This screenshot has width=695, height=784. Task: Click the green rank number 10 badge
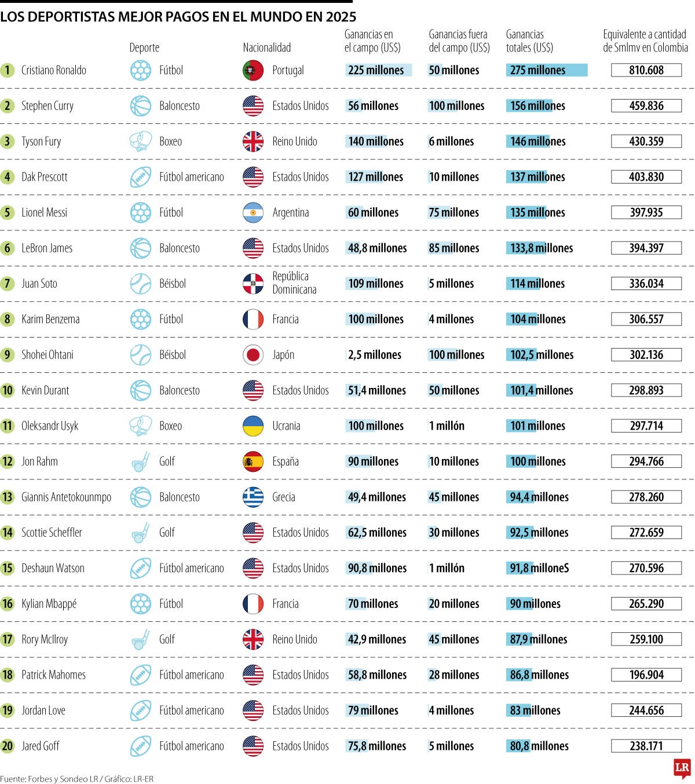click(8, 391)
